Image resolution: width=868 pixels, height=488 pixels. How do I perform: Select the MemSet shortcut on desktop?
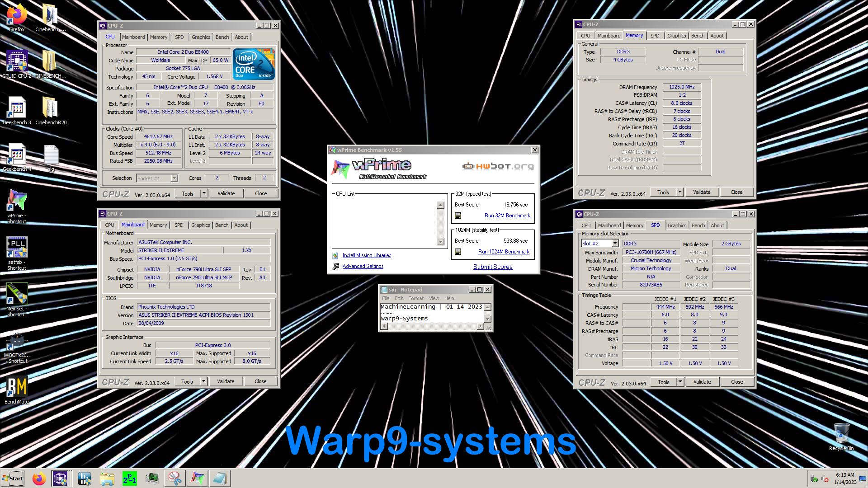(17, 300)
